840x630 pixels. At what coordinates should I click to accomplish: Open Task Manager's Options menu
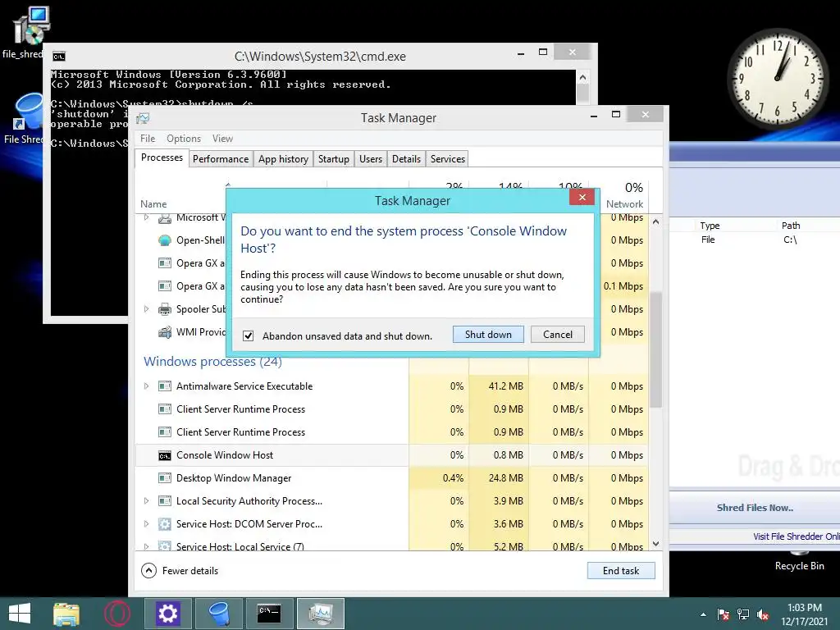pyautogui.click(x=183, y=138)
